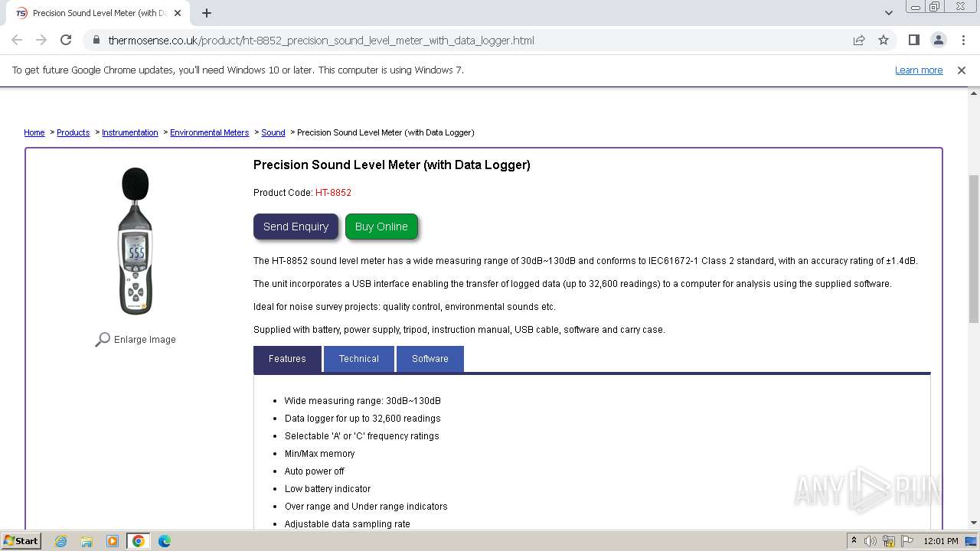
Task: Open volume speaker icon in tray
Action: 871,541
